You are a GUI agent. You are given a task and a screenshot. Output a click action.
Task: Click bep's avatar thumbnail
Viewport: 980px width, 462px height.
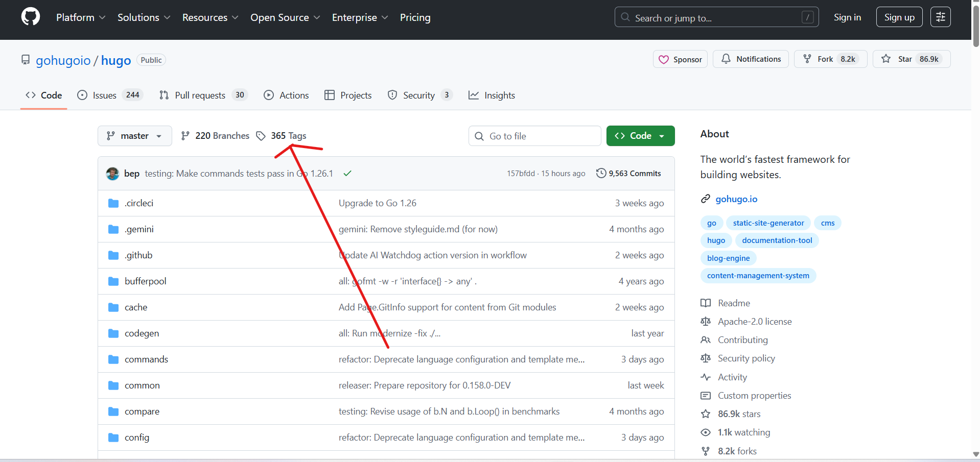(112, 174)
